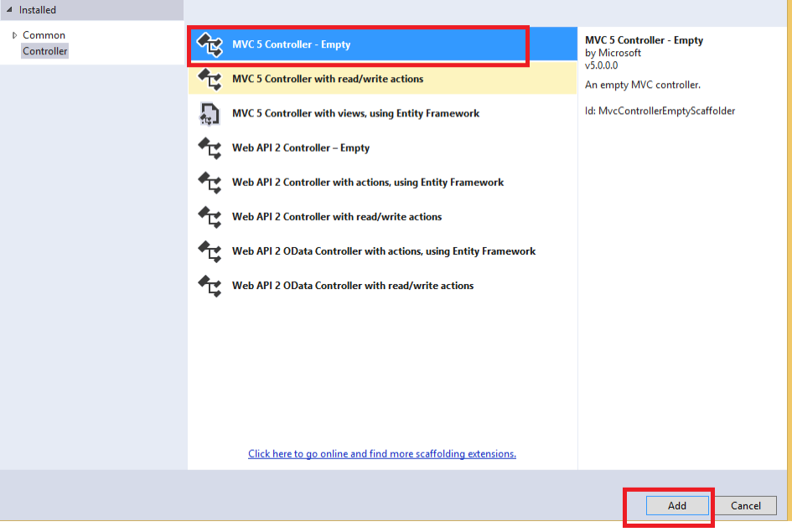
Task: Click the Cancel button
Action: 746,506
